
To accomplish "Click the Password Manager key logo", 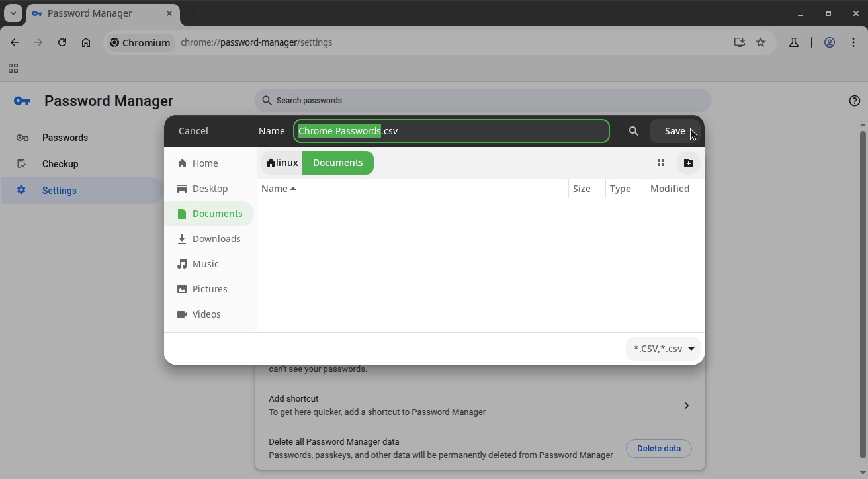I will click(x=22, y=101).
